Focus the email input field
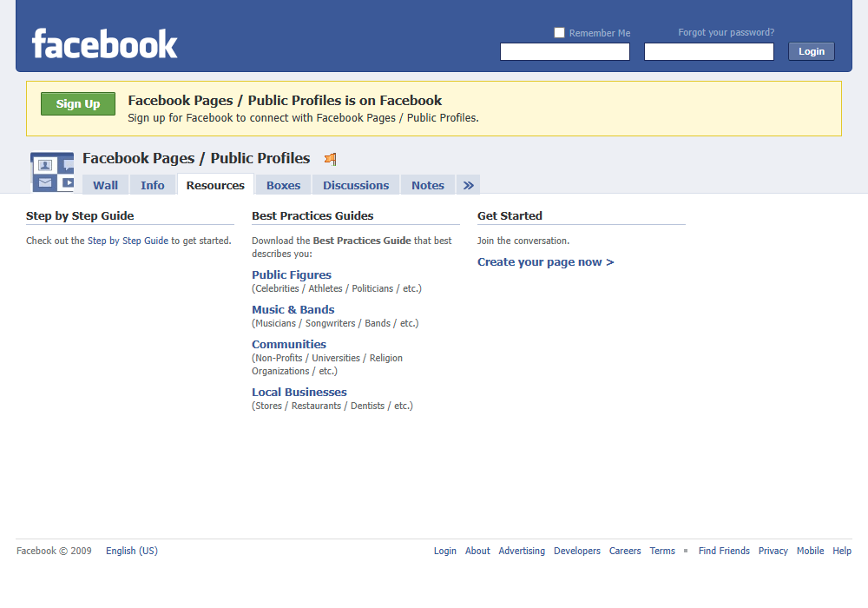The height and width of the screenshot is (608, 868). coord(565,51)
